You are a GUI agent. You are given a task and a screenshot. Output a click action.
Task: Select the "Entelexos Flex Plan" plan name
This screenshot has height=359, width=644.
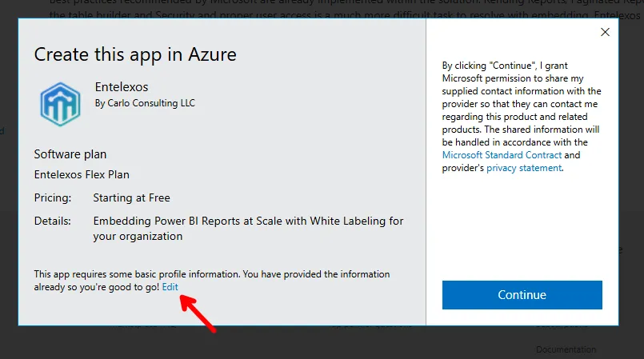point(82,174)
